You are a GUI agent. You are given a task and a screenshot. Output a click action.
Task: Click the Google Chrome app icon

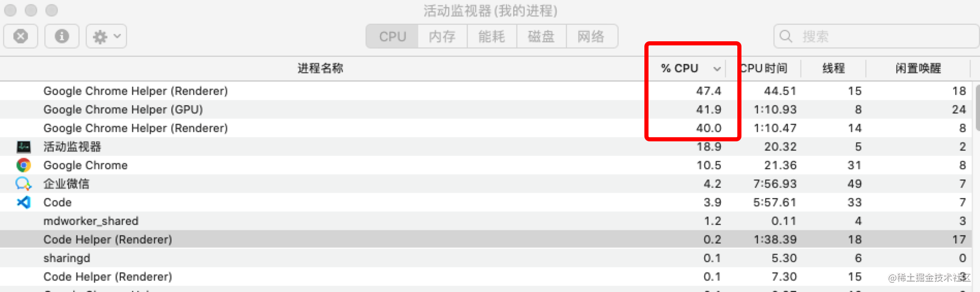23,165
